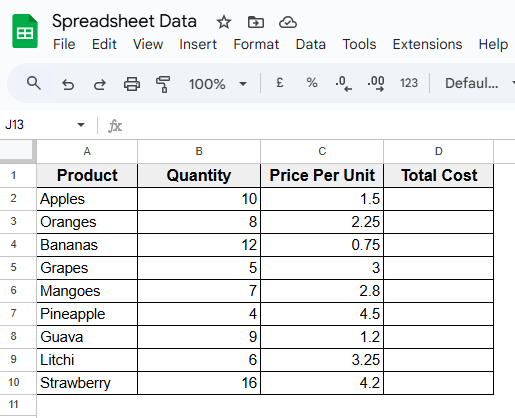515x418 pixels.
Task: Open the Extensions menu
Action: [427, 44]
